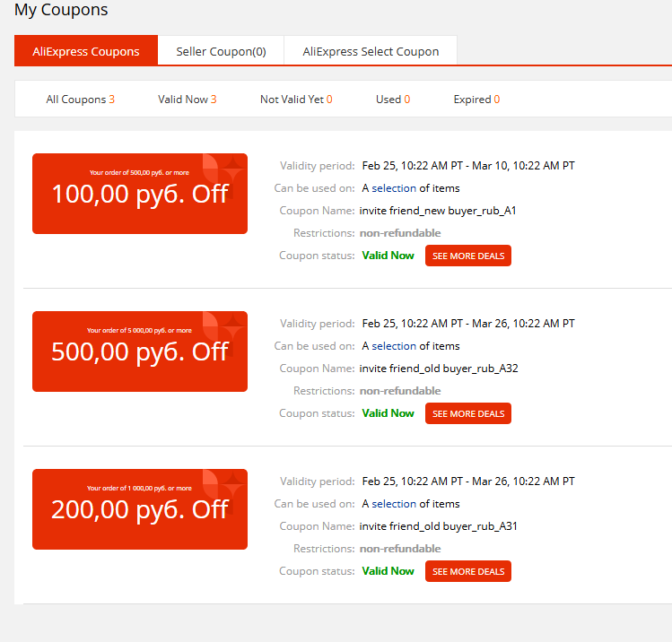
Task: Filter by All Coupons 3
Action: [80, 100]
